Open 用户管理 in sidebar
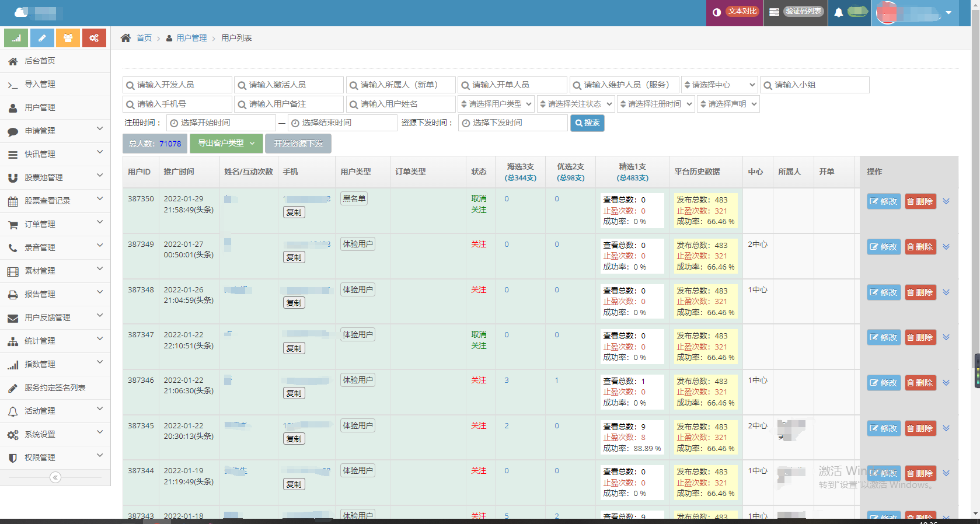The height and width of the screenshot is (524, 980). tap(55, 107)
